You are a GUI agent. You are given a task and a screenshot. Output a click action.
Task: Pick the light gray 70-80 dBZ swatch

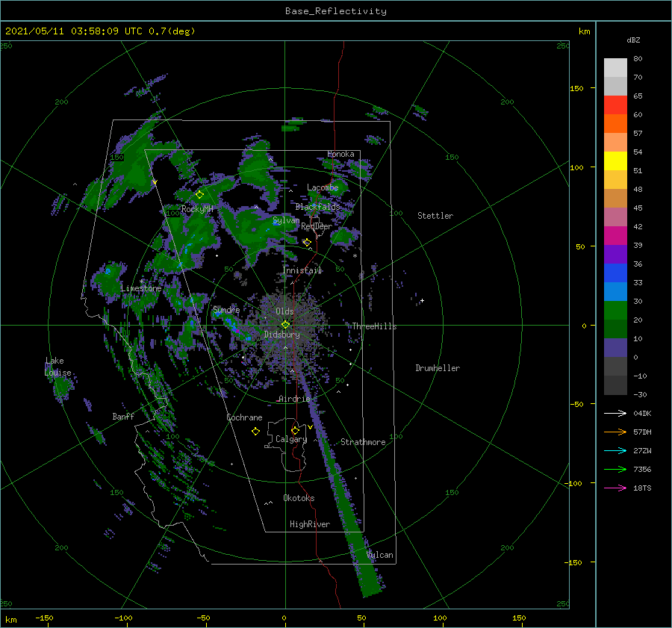pos(615,68)
